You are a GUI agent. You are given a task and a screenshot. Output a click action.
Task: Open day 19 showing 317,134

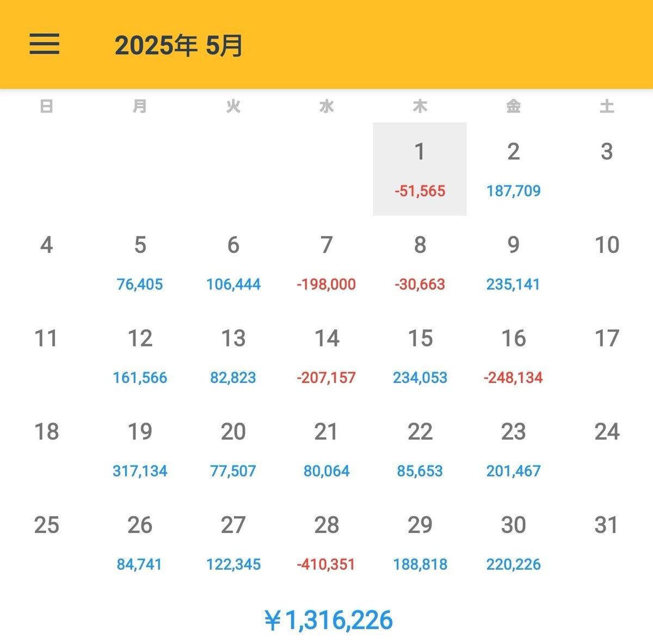coord(140,450)
